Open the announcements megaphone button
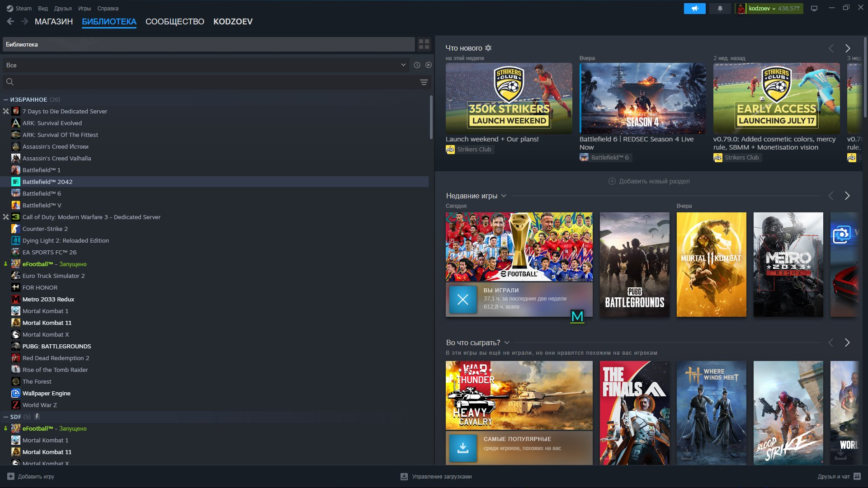The width and height of the screenshot is (868, 488). (x=695, y=9)
